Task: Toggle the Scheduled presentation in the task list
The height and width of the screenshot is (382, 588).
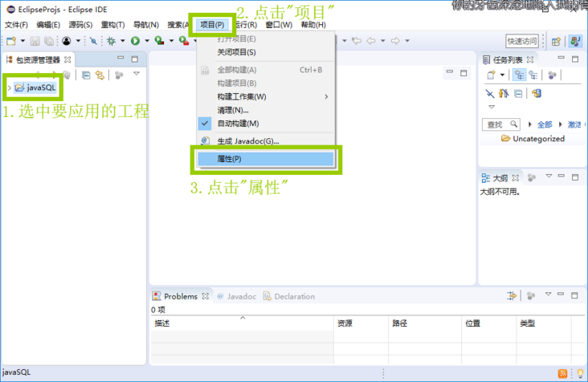Action: 533,75
